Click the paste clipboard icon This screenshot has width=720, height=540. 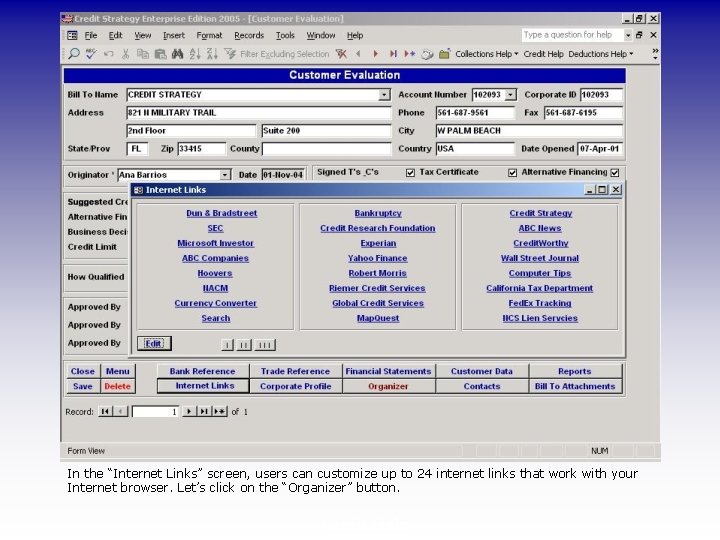click(x=160, y=54)
